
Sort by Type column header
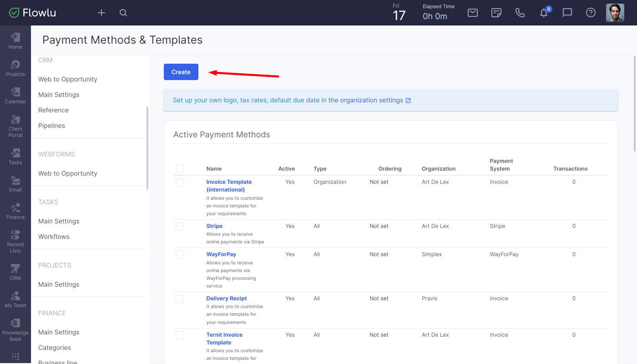tap(320, 169)
